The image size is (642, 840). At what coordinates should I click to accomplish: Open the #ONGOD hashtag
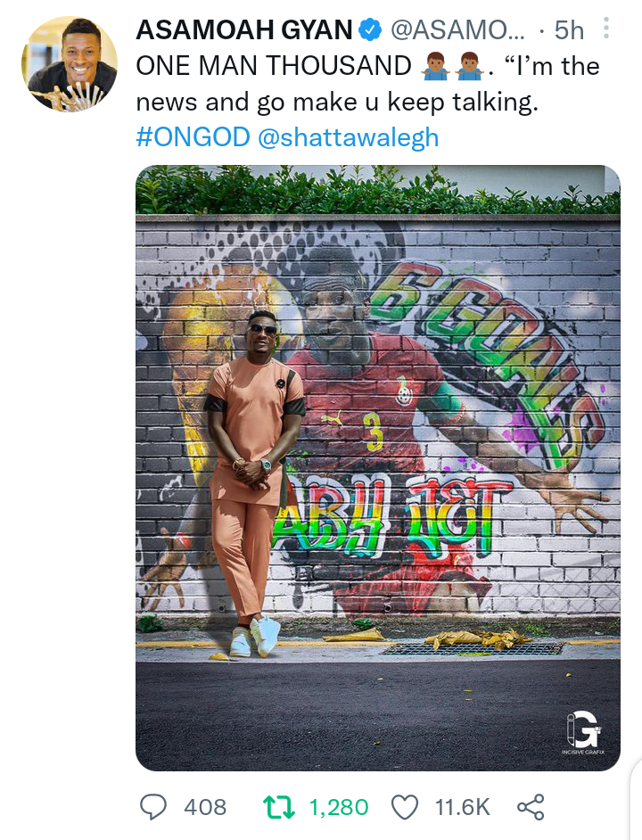point(193,136)
